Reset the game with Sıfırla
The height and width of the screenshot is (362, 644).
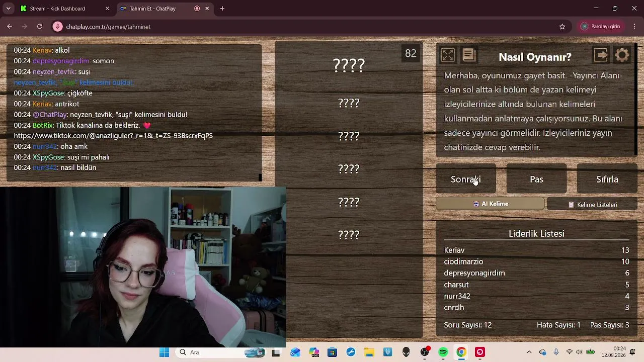click(x=607, y=179)
